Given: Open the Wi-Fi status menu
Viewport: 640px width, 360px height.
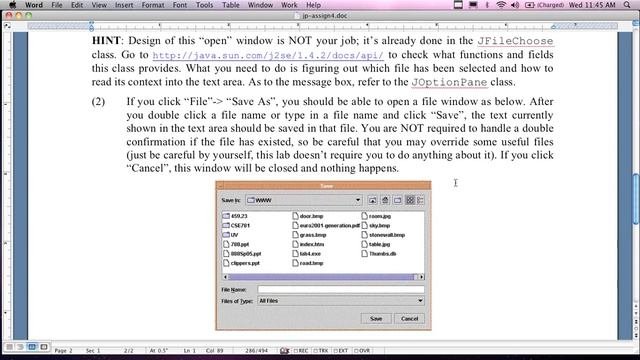Looking at the screenshot, I should coord(501,5).
